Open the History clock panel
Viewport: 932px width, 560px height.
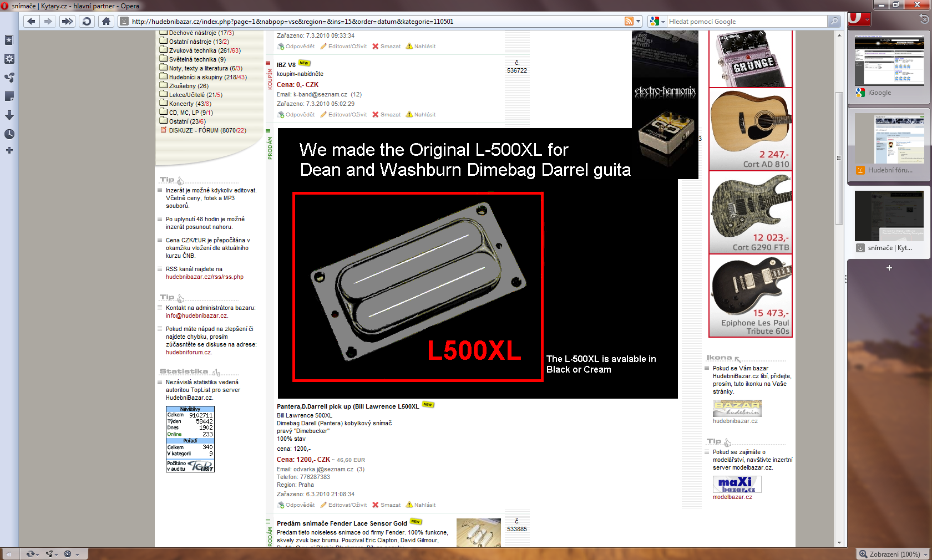click(9, 134)
